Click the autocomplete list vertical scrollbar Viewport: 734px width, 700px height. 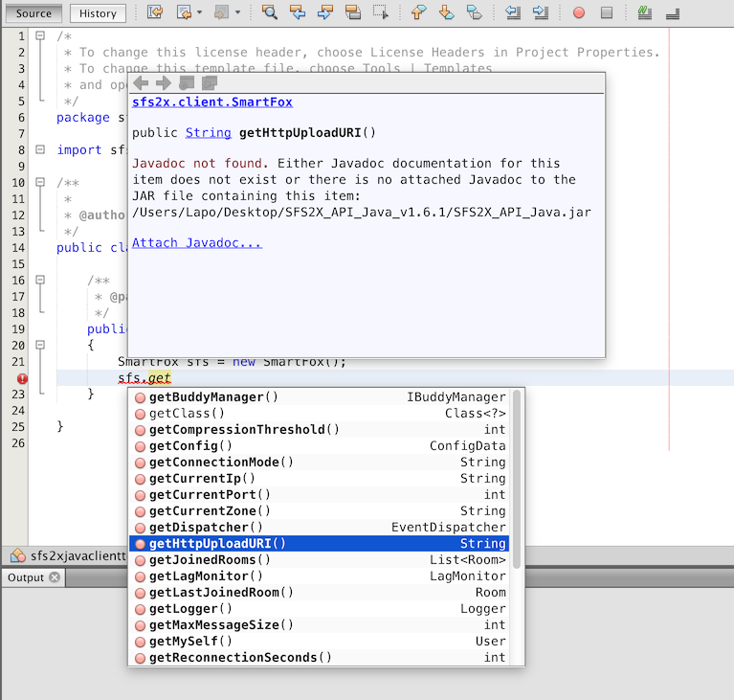pyautogui.click(x=517, y=479)
